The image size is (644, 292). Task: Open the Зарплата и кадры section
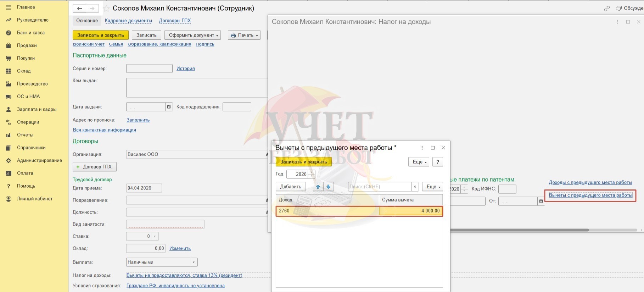(x=37, y=109)
